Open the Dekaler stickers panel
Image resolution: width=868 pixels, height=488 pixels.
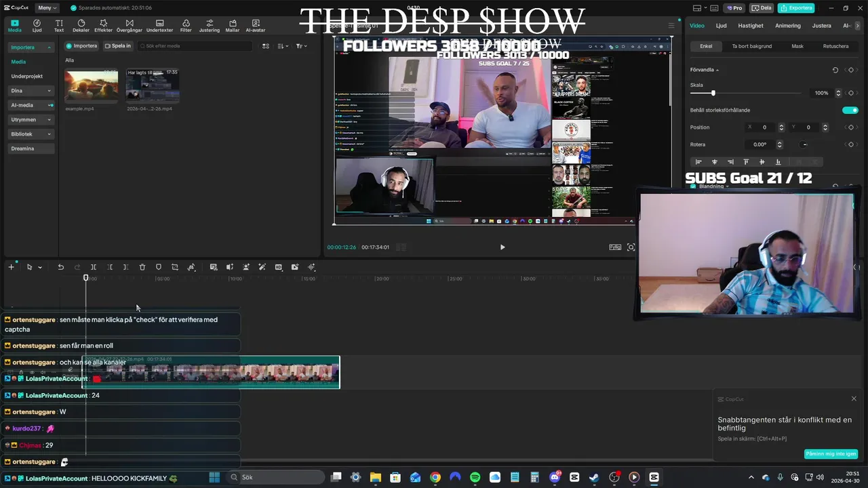coord(81,26)
